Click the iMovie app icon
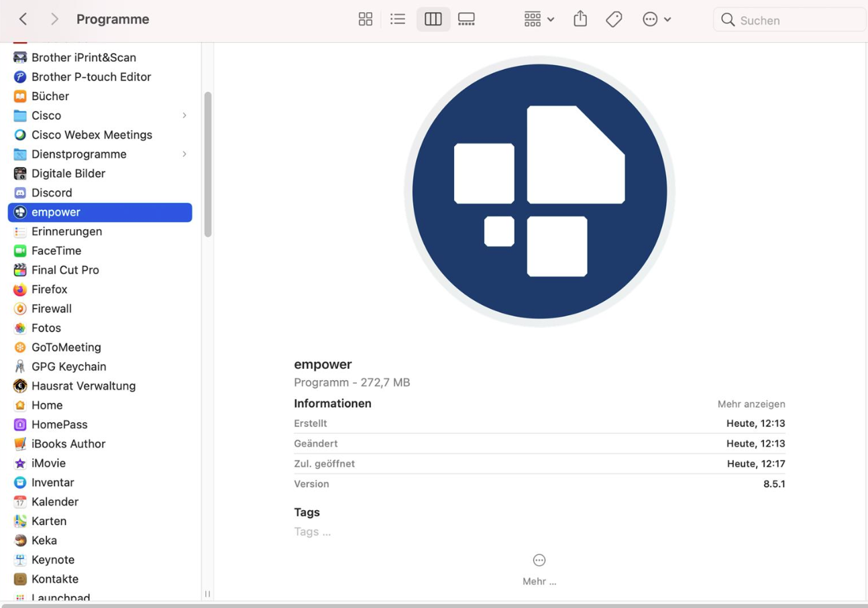This screenshot has height=608, width=868. (x=20, y=463)
